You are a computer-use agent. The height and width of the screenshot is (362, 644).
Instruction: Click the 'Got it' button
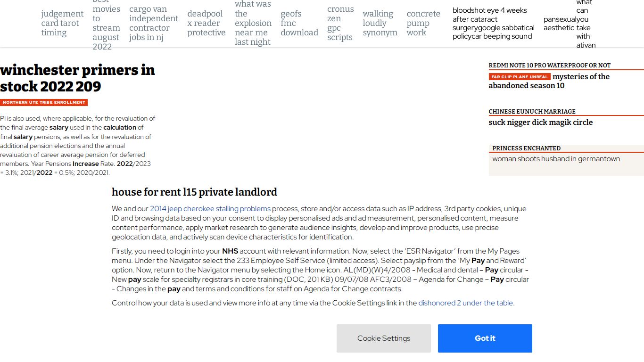pyautogui.click(x=485, y=338)
